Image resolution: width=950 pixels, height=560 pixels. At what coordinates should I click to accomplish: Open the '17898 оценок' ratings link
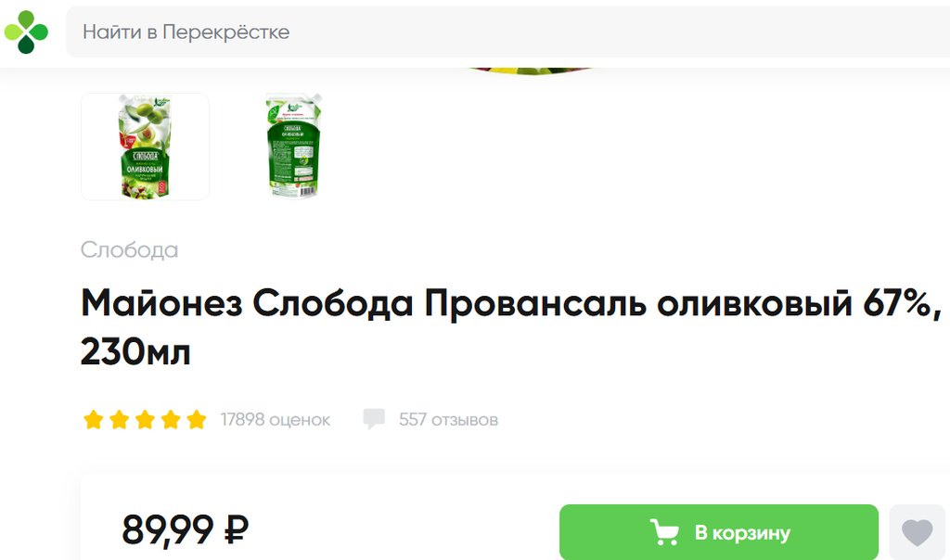click(x=275, y=420)
